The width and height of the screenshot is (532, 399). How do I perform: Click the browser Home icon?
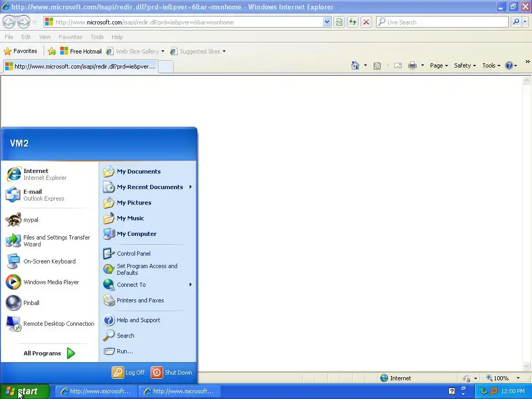(x=355, y=65)
